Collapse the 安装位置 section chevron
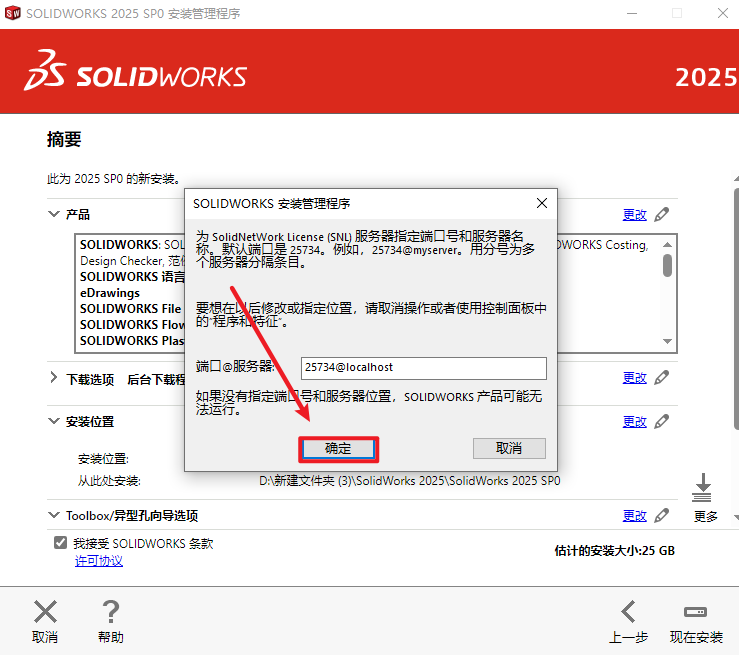 (54, 421)
